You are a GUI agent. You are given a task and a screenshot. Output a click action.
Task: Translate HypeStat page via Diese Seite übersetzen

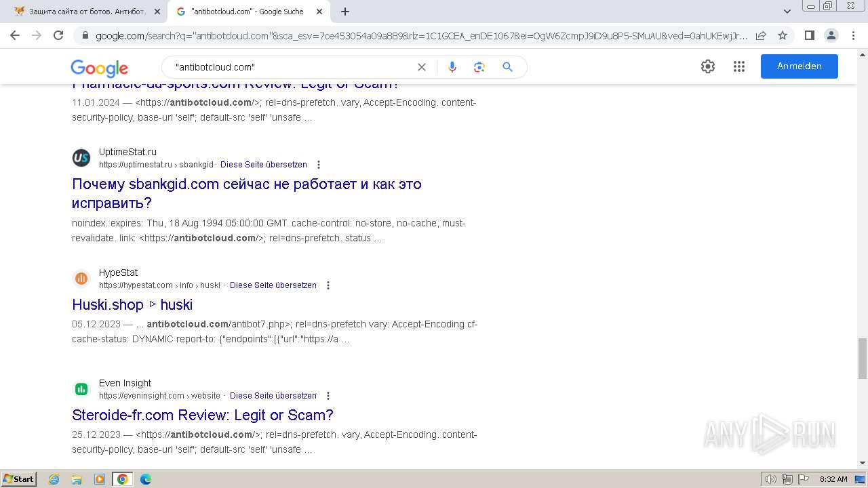[x=273, y=285]
